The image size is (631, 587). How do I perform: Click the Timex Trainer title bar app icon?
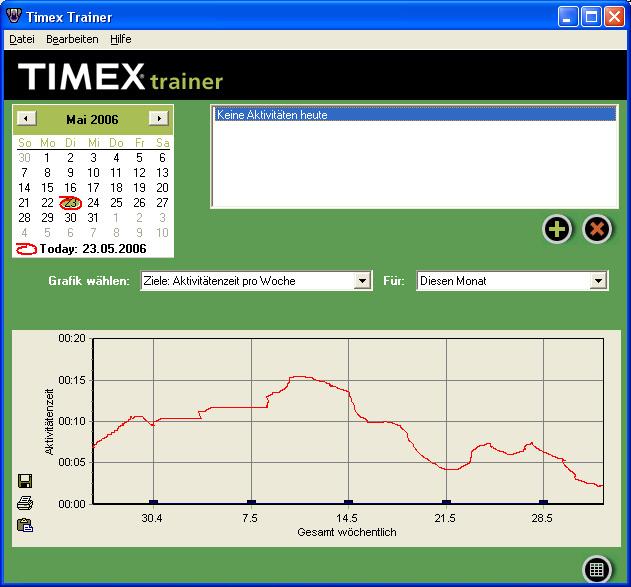click(x=14, y=16)
